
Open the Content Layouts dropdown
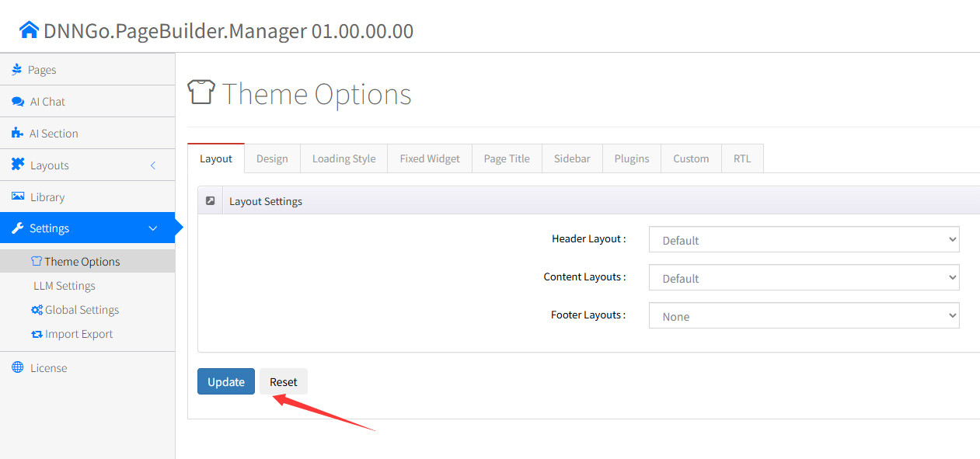pyautogui.click(x=804, y=278)
